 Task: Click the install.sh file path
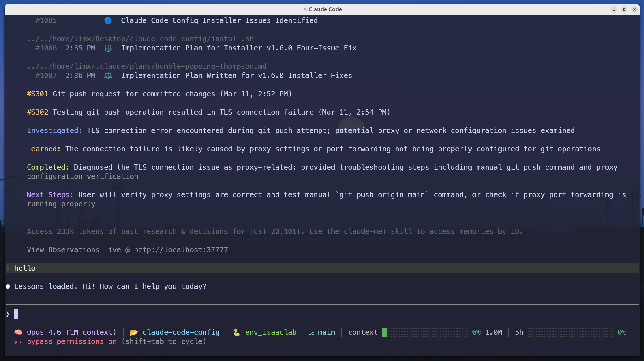click(x=140, y=39)
